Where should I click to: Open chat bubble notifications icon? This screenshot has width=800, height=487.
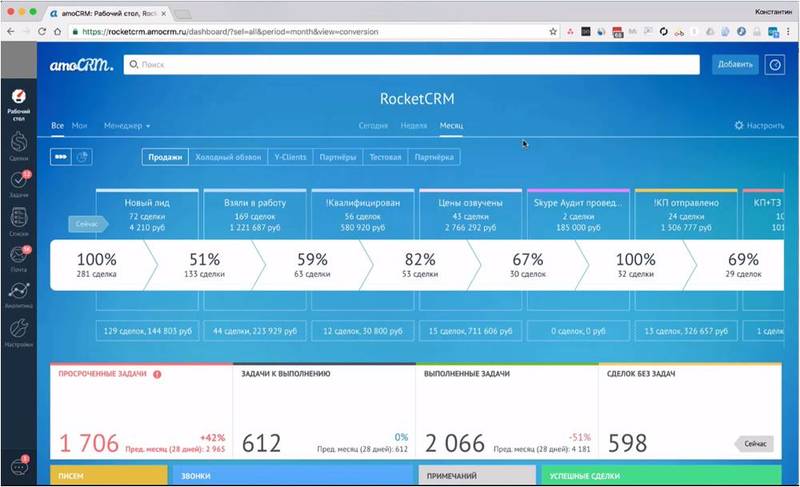pos(17,466)
